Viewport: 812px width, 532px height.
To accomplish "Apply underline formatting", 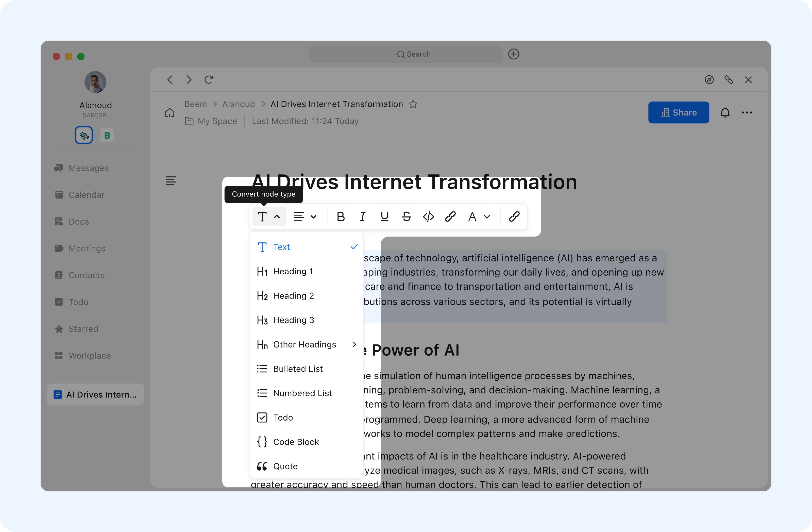I will 384,216.
